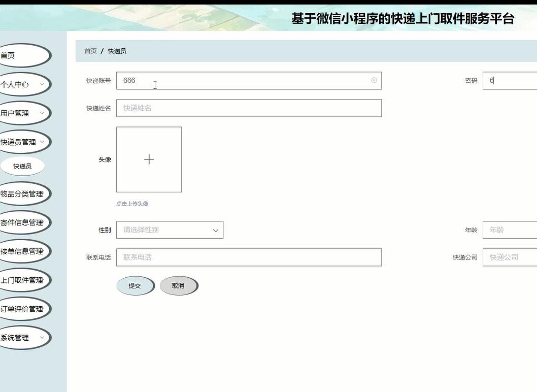Click the plus icon to upload an avatar
This screenshot has width=537, height=392.
[x=149, y=159]
